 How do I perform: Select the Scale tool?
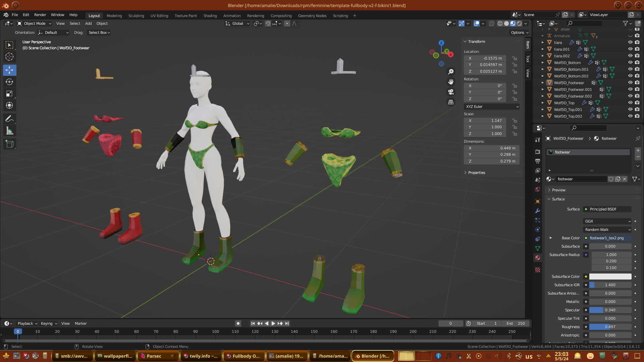point(9,94)
